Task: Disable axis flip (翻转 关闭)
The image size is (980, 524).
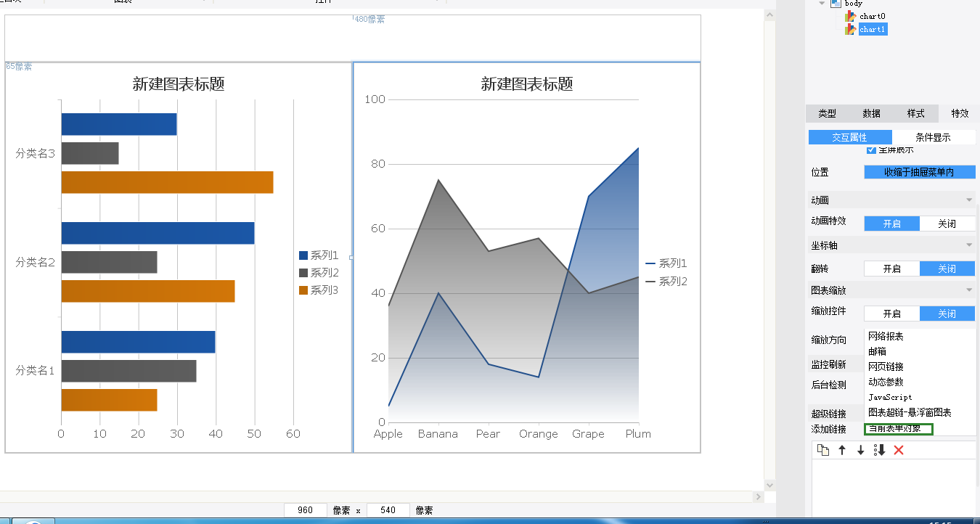Action: 947,269
